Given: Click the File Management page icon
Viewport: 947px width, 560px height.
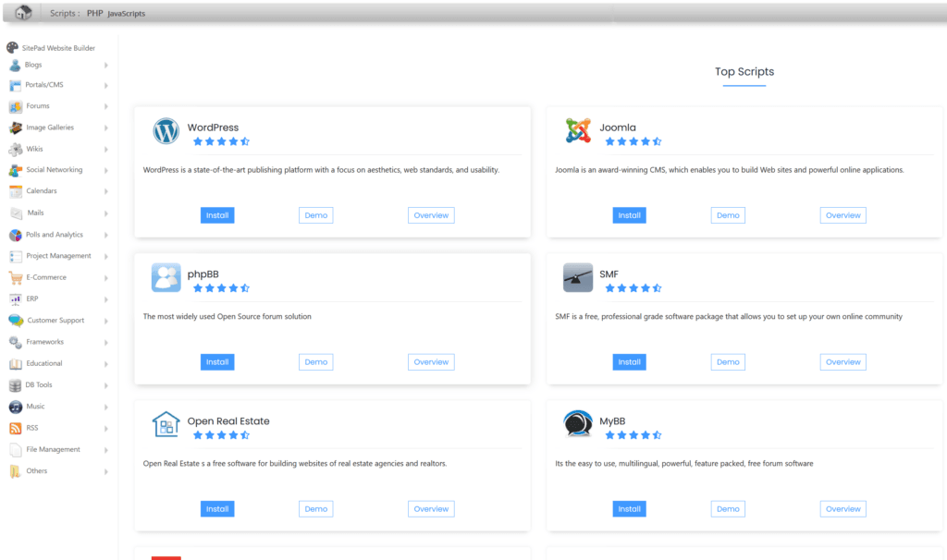Looking at the screenshot, I should tap(16, 450).
